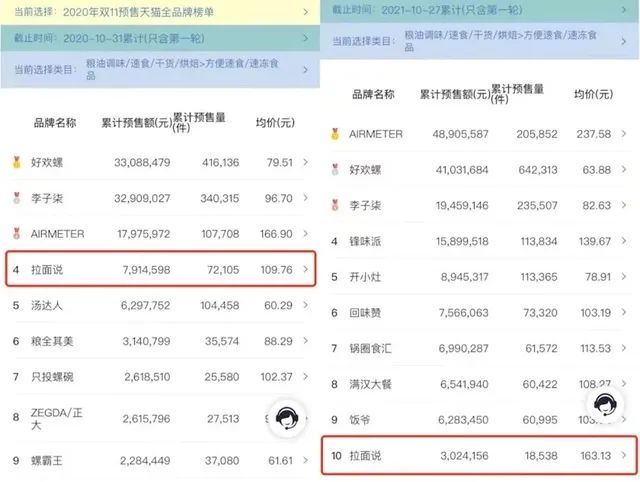Sort by 累计预售量(件) header in left table
The height and width of the screenshot is (482, 640).
click(x=199, y=122)
